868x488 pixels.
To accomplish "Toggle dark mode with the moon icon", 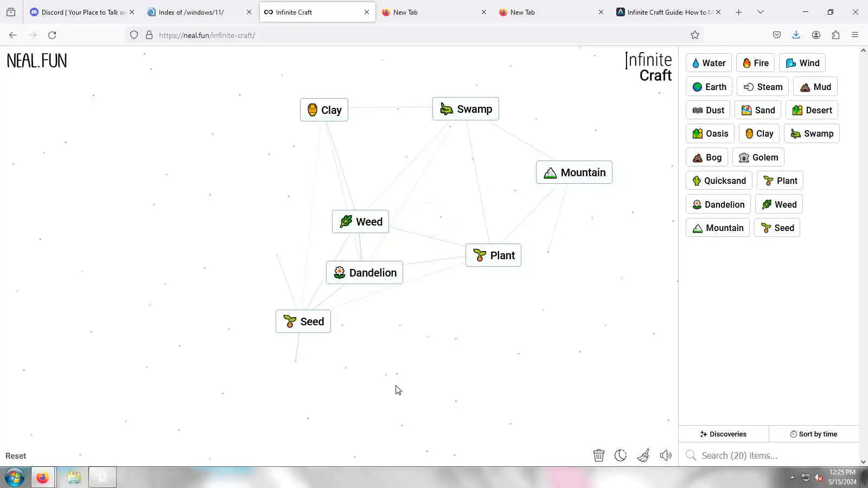I will coord(621,455).
